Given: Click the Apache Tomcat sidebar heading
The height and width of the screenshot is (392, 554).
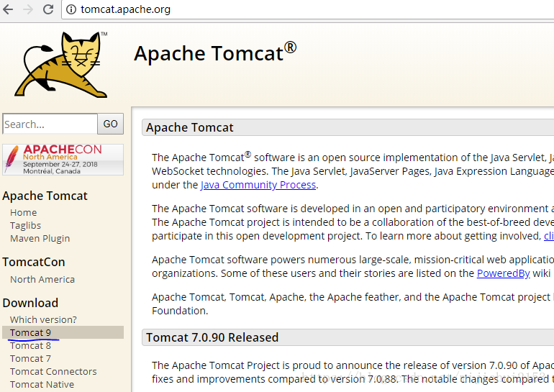Looking at the screenshot, I should point(45,196).
